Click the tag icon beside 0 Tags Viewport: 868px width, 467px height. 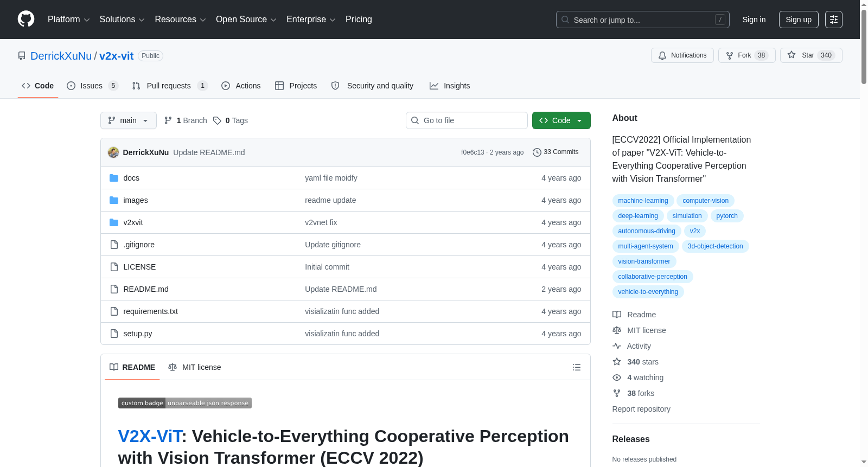[x=217, y=120]
